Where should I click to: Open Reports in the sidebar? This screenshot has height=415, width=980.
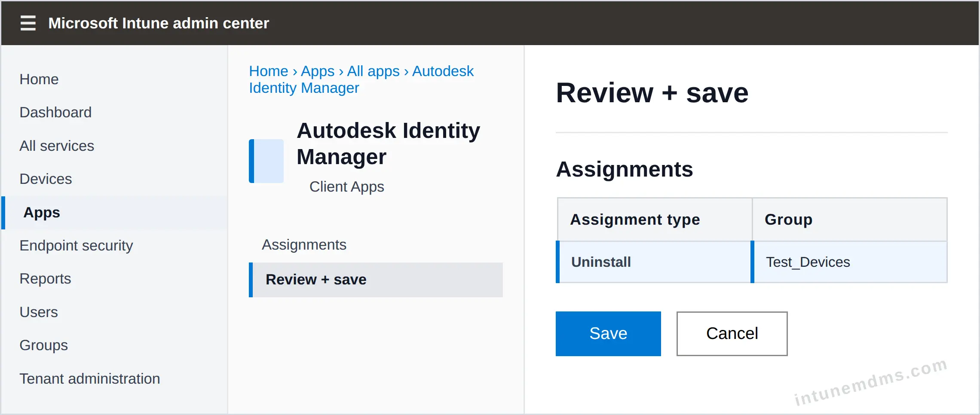(45, 279)
